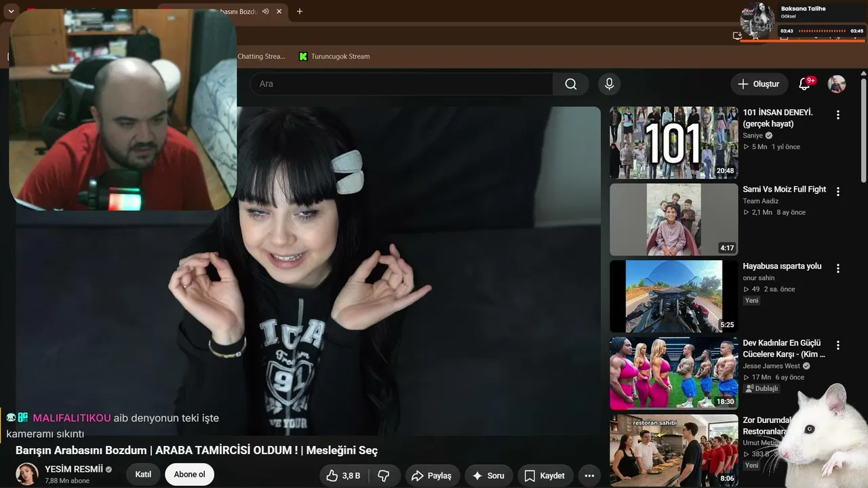Open the onur sahin channel name
868x488 pixels.
(x=758, y=278)
